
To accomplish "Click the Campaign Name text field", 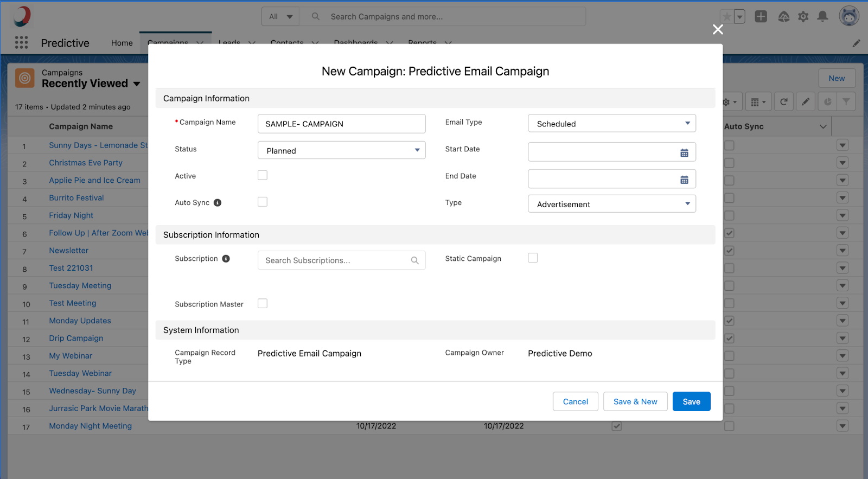I will [341, 124].
